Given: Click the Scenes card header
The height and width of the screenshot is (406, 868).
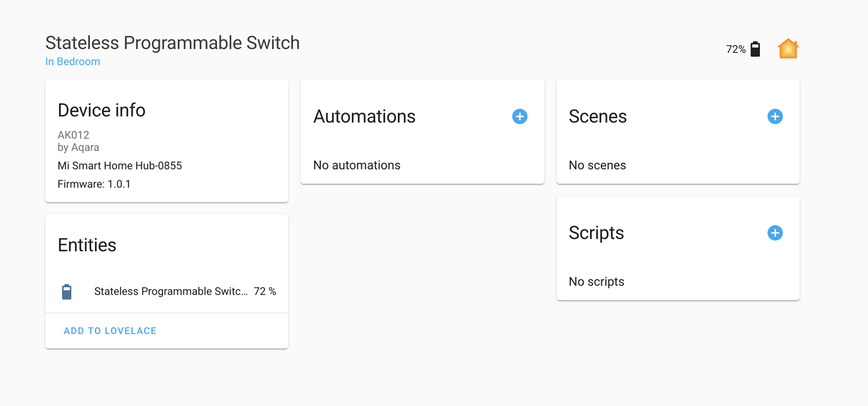Looking at the screenshot, I should (x=598, y=116).
